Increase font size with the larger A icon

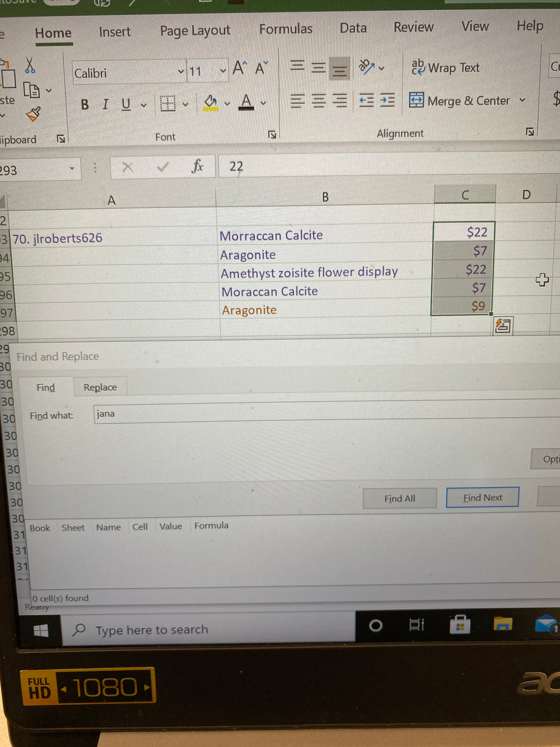239,68
